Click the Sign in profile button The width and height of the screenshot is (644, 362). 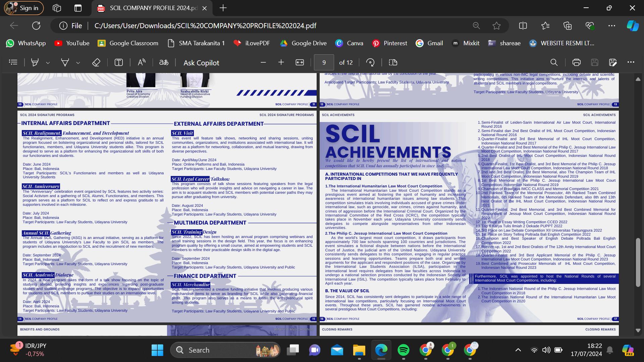(23, 8)
